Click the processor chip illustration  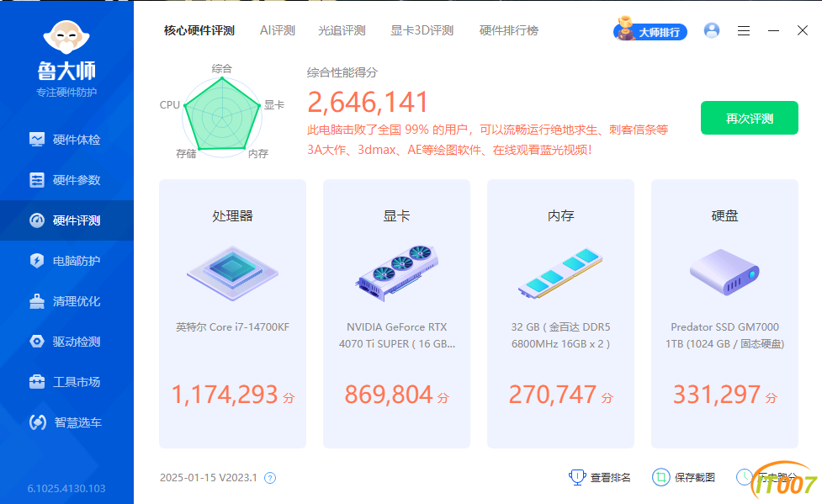233,273
